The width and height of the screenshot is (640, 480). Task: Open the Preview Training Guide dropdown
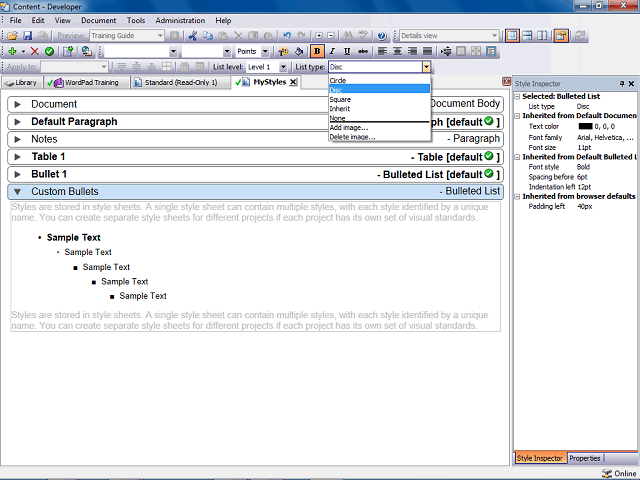click(160, 36)
